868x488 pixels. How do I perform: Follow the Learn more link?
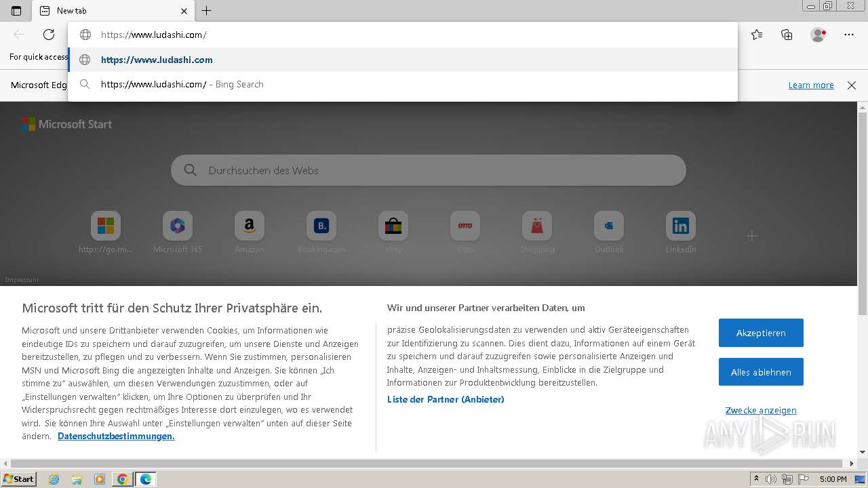coord(811,85)
